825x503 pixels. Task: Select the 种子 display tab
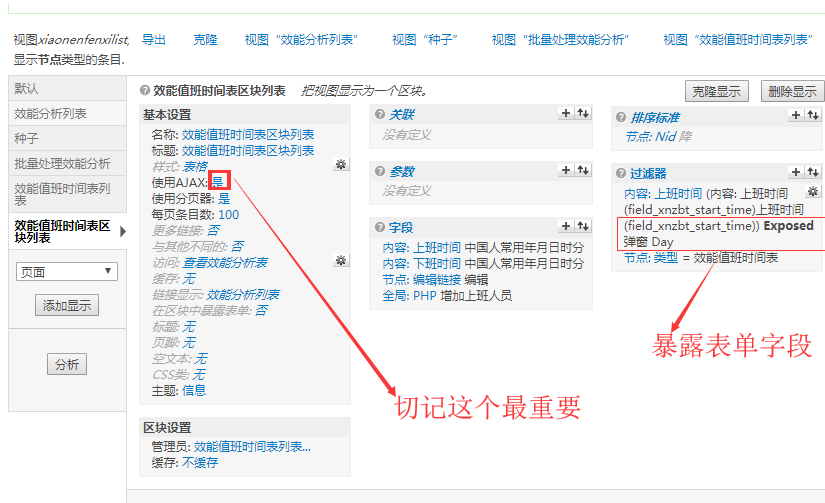tap(28, 138)
